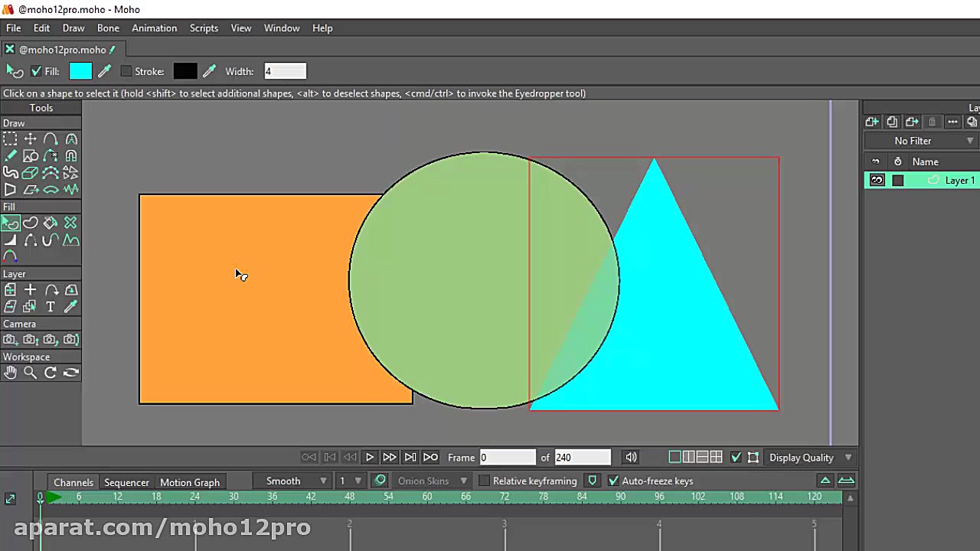This screenshot has width=980, height=551.
Task: Click the total frames field showing 240
Action: coord(582,458)
